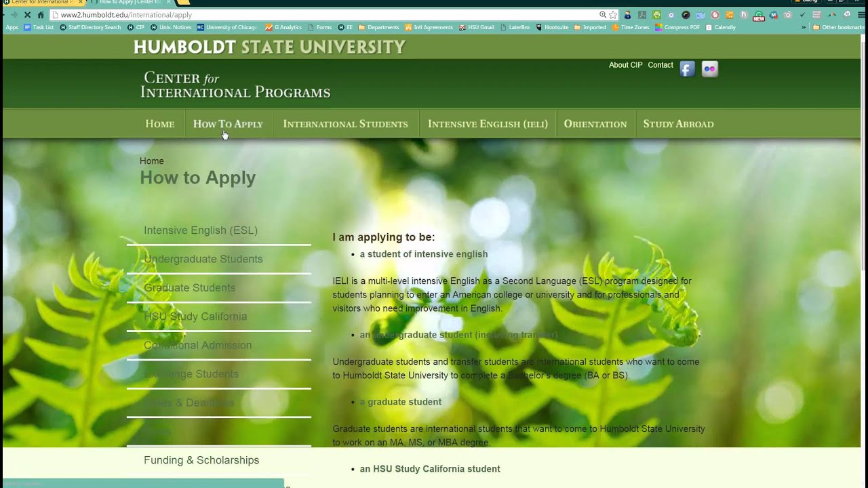Stop loading the page with X button
This screenshot has width=868, height=488.
coord(27,15)
